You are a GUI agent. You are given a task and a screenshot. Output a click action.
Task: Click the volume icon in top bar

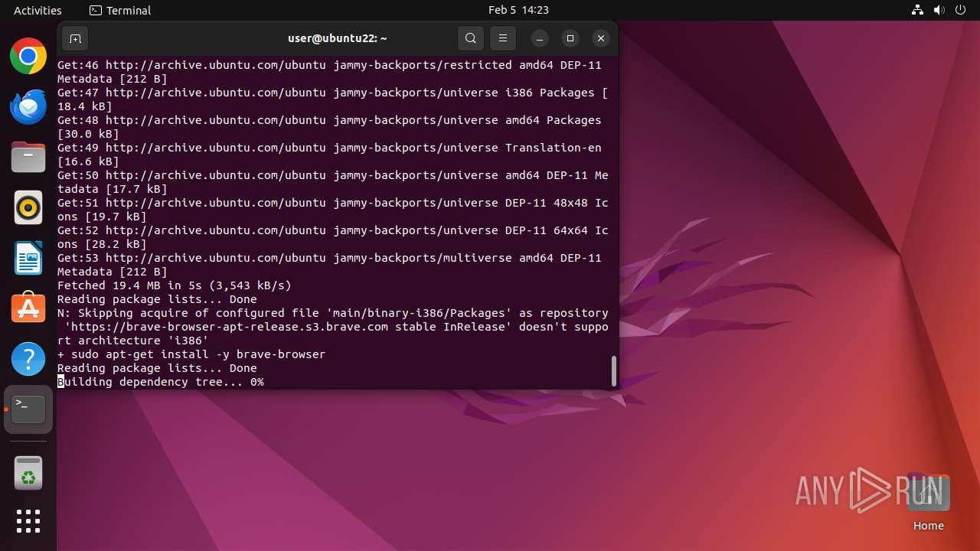point(939,10)
